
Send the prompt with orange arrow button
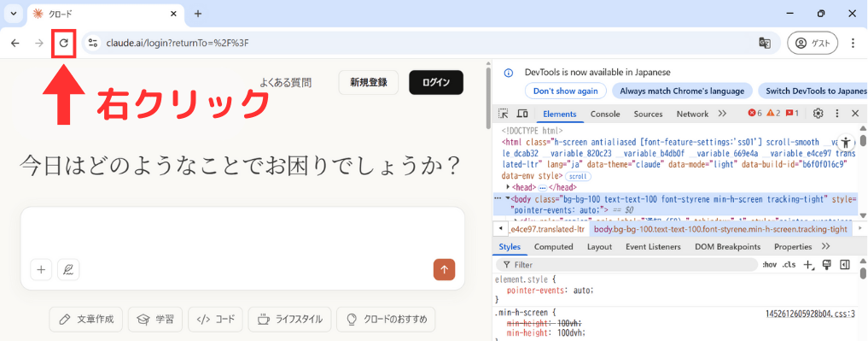444,269
